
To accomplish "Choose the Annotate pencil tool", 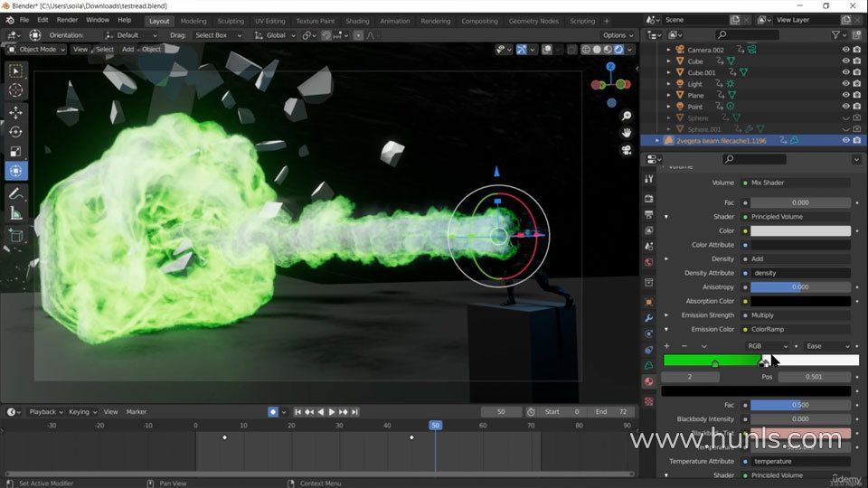I will [15, 193].
